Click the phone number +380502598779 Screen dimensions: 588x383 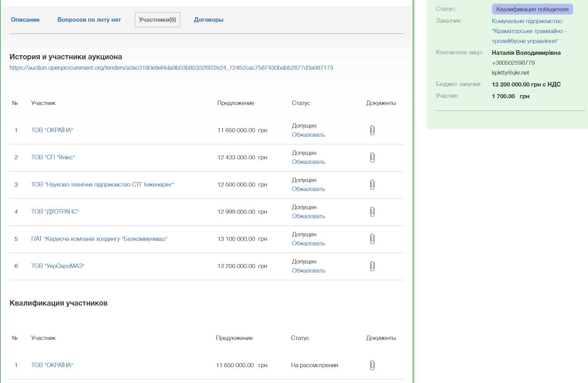513,63
